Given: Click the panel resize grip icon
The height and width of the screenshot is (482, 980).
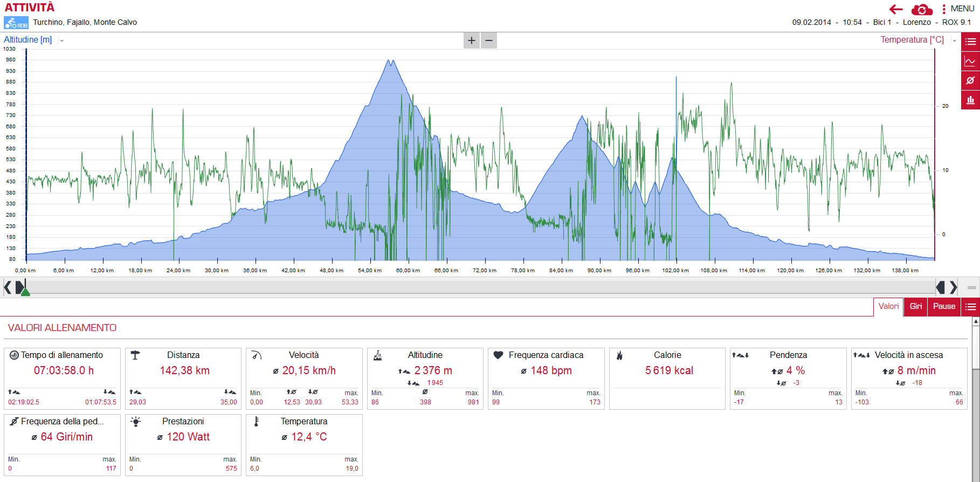Looking at the screenshot, I should click(x=971, y=287).
